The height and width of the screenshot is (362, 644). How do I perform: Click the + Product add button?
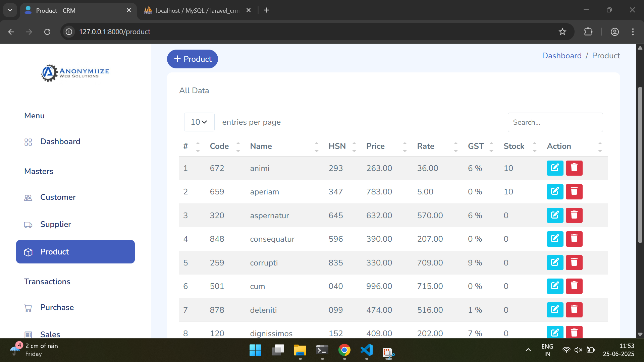coord(193,59)
